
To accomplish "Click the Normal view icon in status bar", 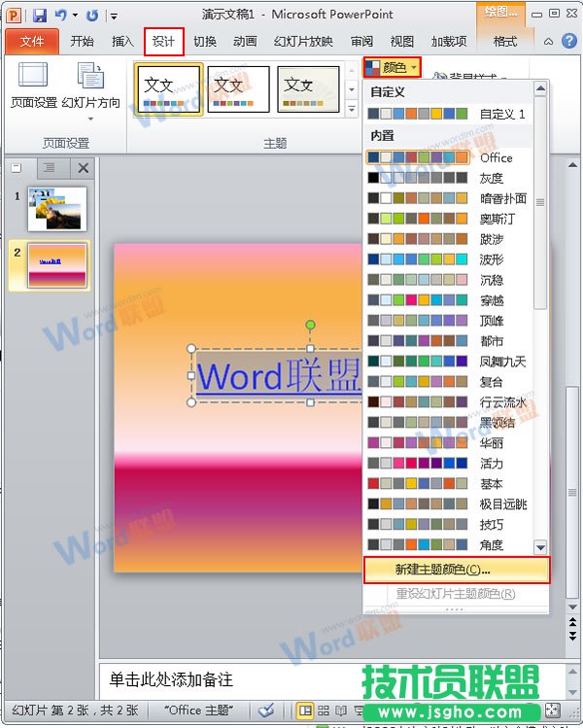I will click(304, 711).
